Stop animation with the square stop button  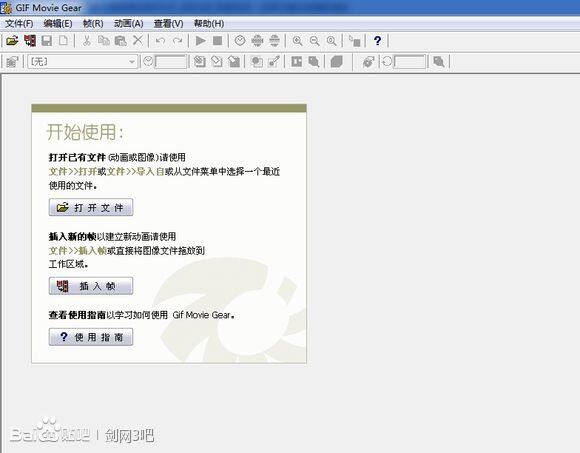[x=218, y=40]
